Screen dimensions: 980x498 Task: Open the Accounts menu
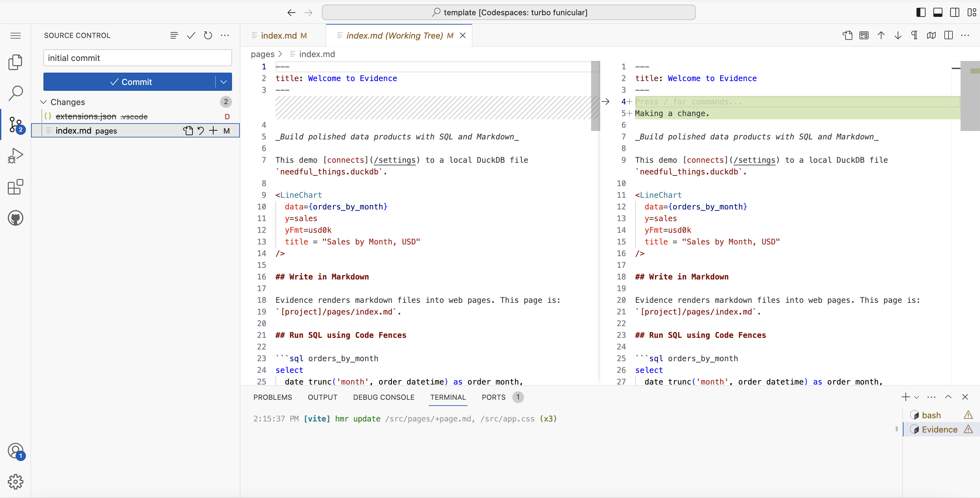[16, 451]
